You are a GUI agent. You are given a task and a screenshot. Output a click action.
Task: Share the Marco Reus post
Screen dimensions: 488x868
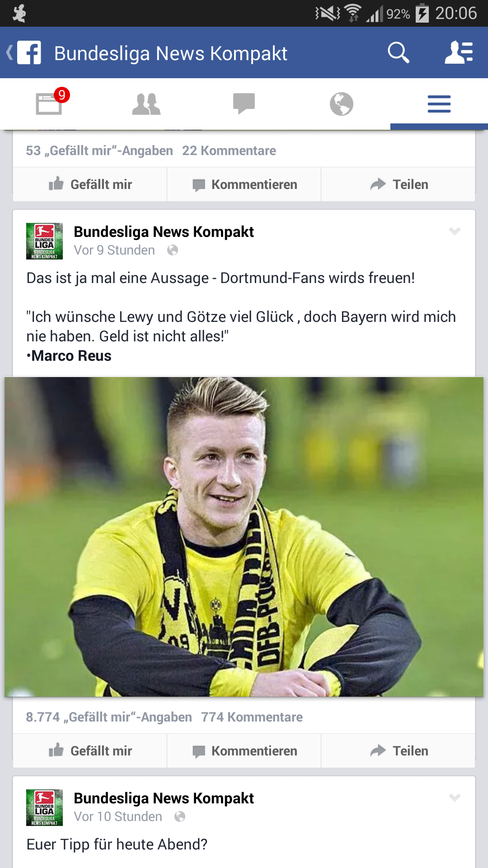coord(398,750)
